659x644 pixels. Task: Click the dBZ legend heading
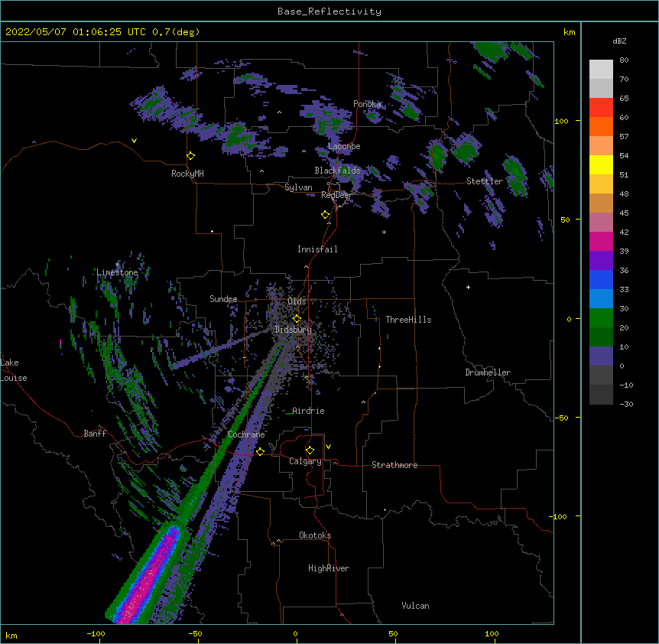pos(619,41)
